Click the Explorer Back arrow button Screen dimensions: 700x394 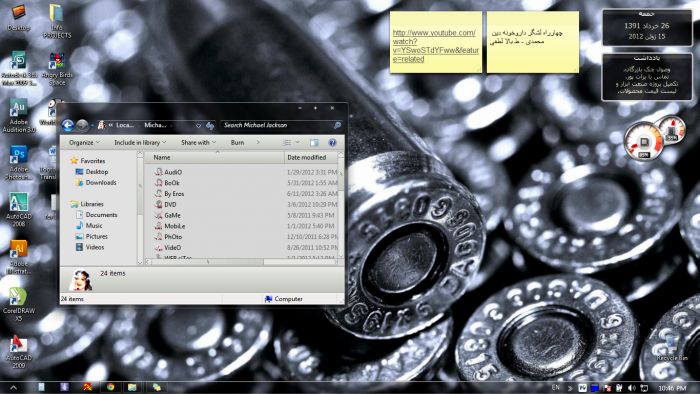(68, 125)
